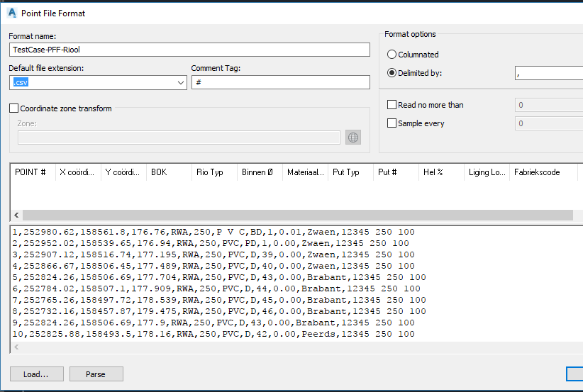The image size is (583, 392).
Task: Click into the Comment Tag field
Action: tap(281, 82)
